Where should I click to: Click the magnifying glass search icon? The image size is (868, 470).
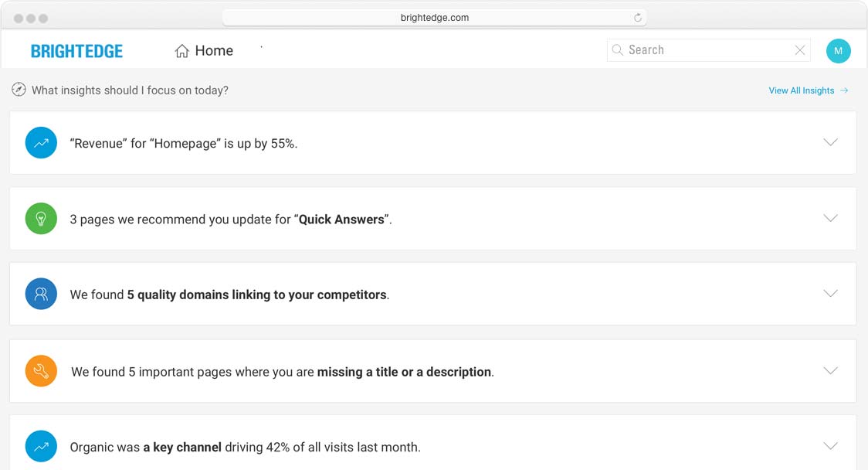tap(618, 50)
